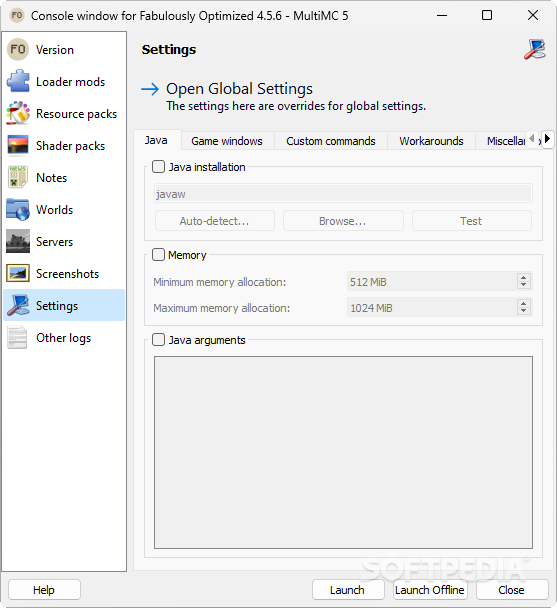Open Notes newspaper icon
557x608 pixels.
(17, 178)
